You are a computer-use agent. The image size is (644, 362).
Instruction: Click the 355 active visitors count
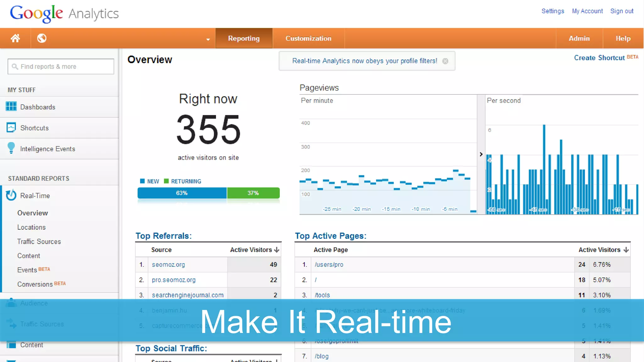pos(208,129)
